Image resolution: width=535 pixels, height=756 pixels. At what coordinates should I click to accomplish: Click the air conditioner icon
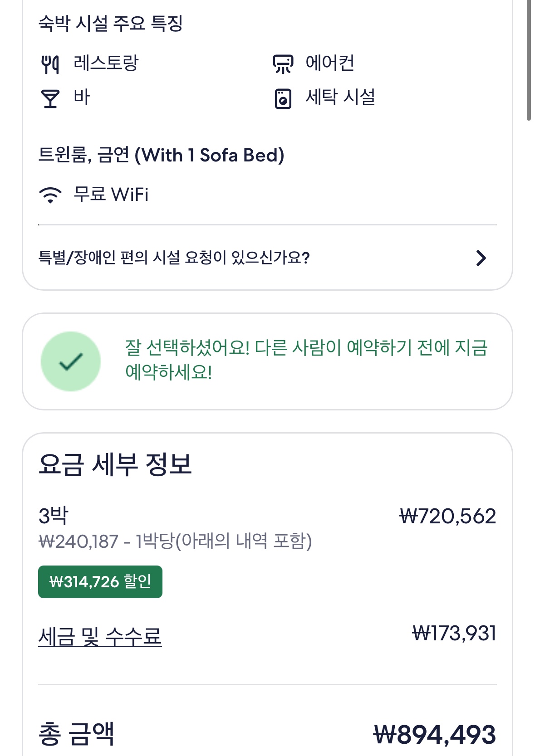(x=283, y=64)
